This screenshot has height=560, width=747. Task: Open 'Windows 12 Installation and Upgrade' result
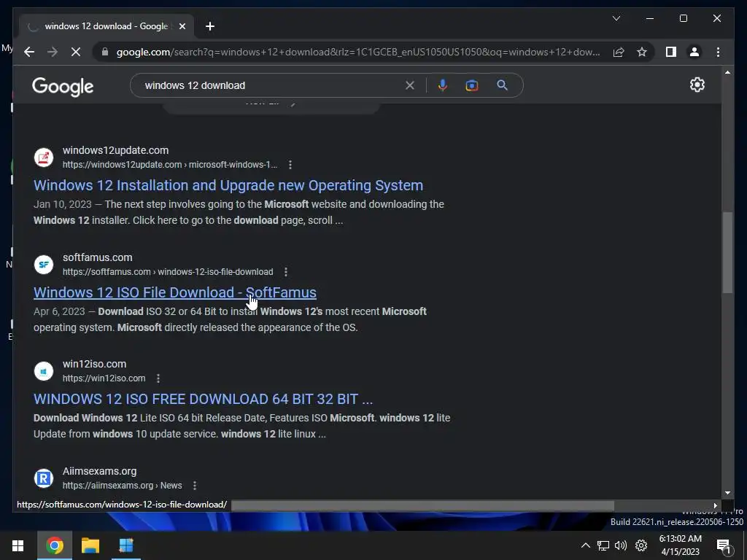click(x=228, y=185)
